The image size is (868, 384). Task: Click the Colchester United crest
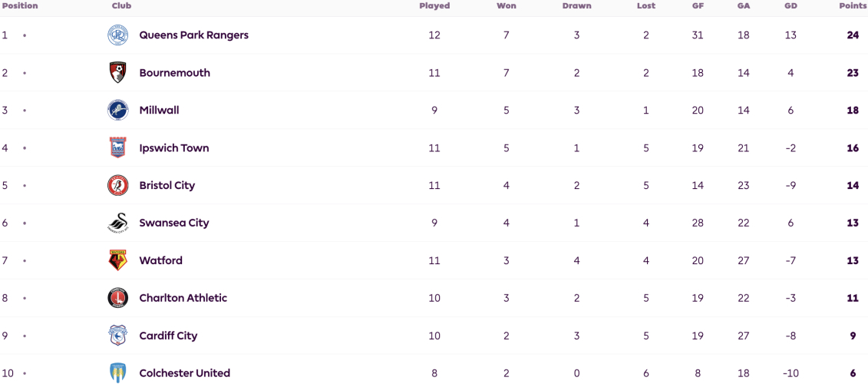click(117, 372)
